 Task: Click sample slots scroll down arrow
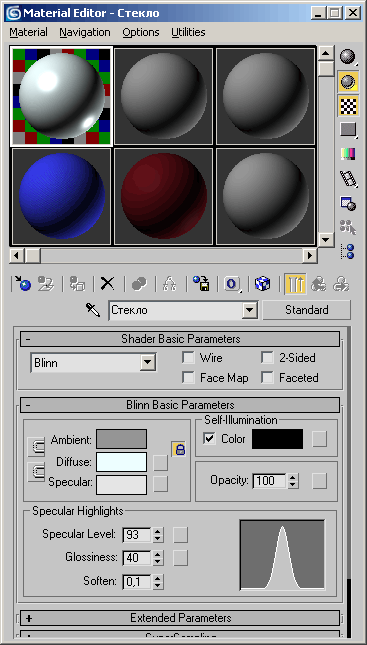(x=326, y=239)
